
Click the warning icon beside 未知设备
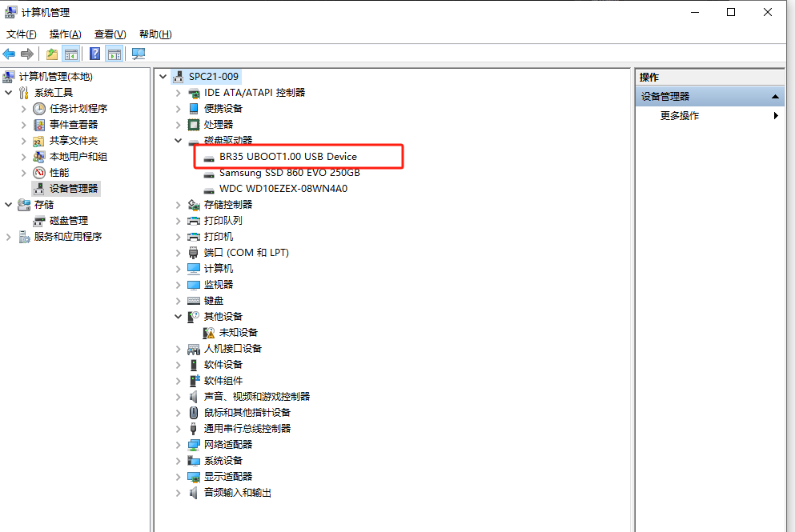click(209, 333)
